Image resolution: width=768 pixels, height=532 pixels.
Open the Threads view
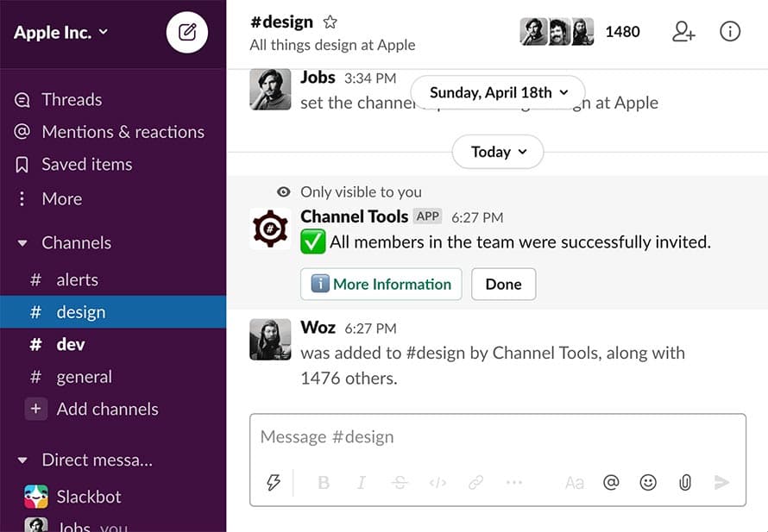tap(72, 99)
